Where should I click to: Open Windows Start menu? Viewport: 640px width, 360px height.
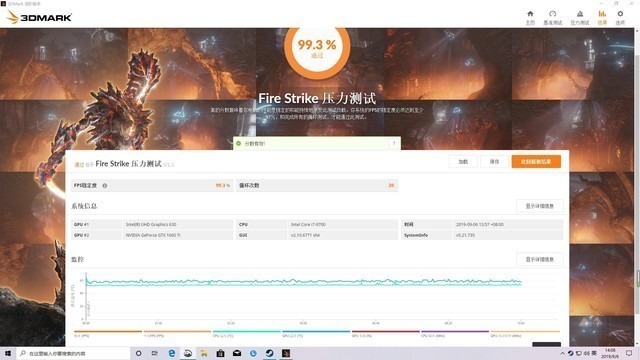pyautogui.click(x=8, y=353)
